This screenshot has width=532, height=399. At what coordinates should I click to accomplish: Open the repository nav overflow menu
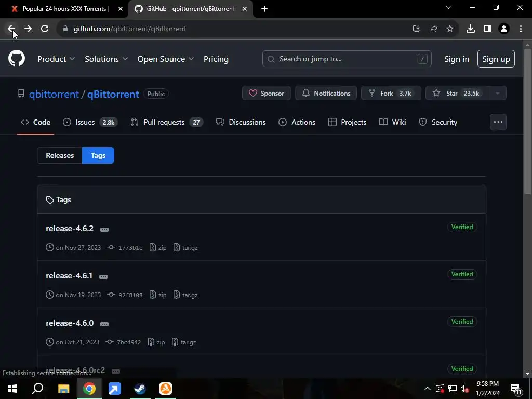tap(498, 122)
